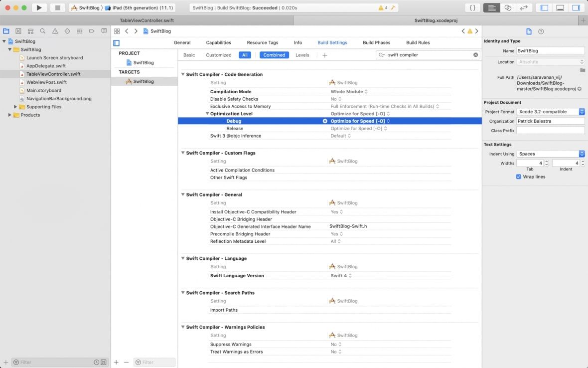Show the Assistant editor
The height and width of the screenshot is (368, 588).
508,7
